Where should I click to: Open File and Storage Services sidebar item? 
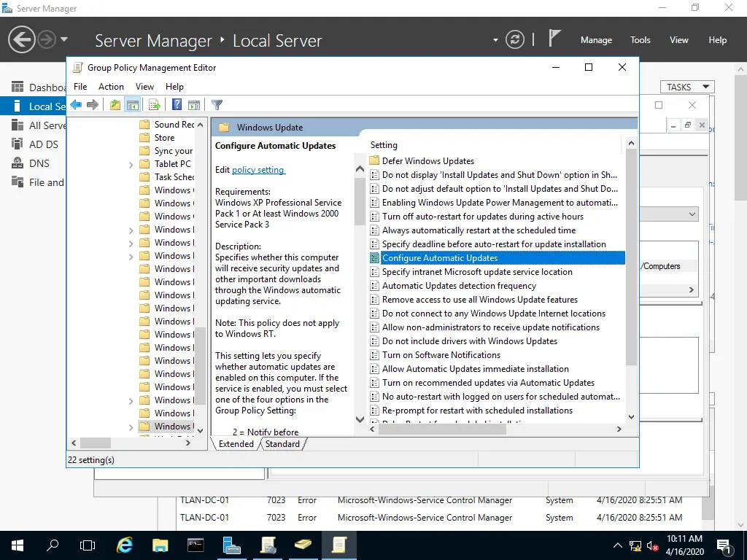[38, 182]
